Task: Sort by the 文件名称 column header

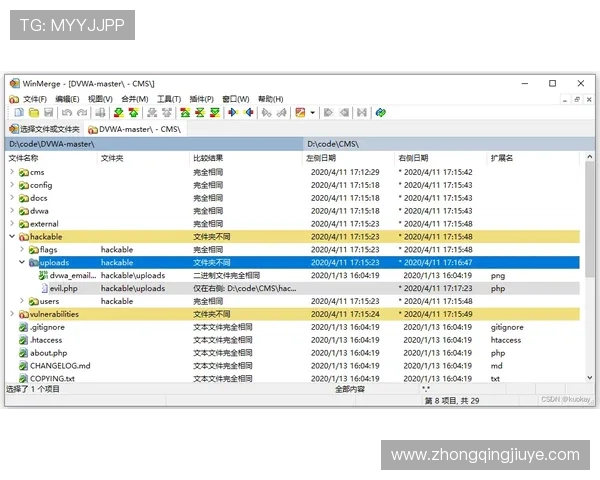Action: [51, 158]
